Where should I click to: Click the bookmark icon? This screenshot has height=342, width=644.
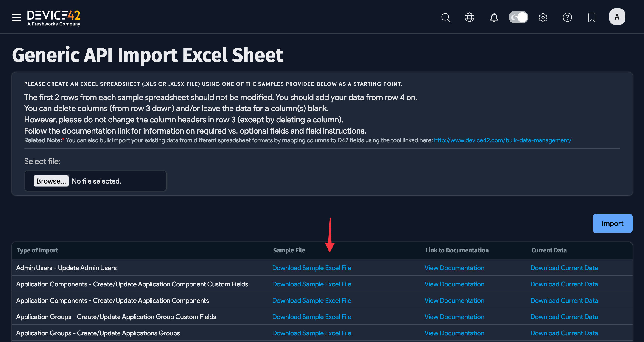tap(592, 17)
